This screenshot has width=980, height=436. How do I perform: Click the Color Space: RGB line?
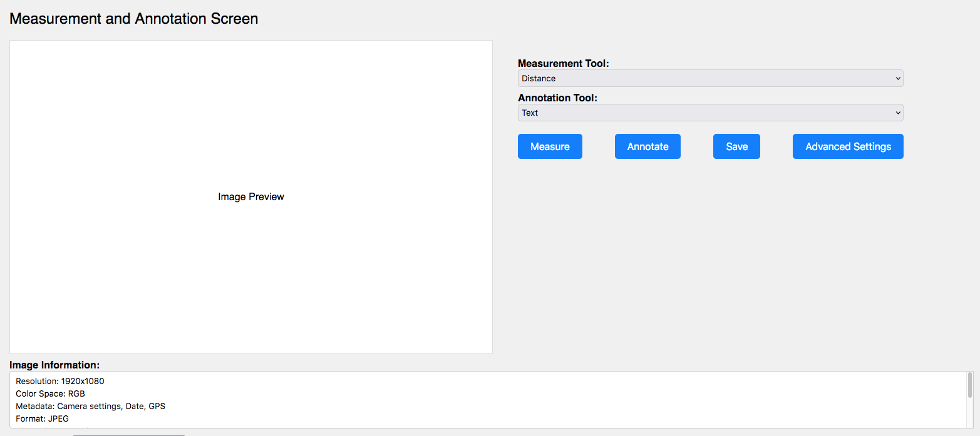click(50, 393)
